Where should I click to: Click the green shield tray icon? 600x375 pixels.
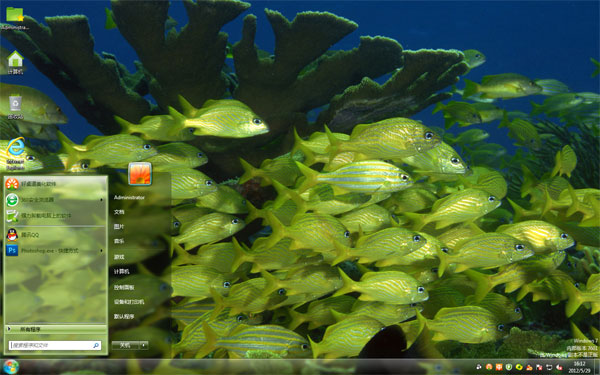(x=509, y=367)
